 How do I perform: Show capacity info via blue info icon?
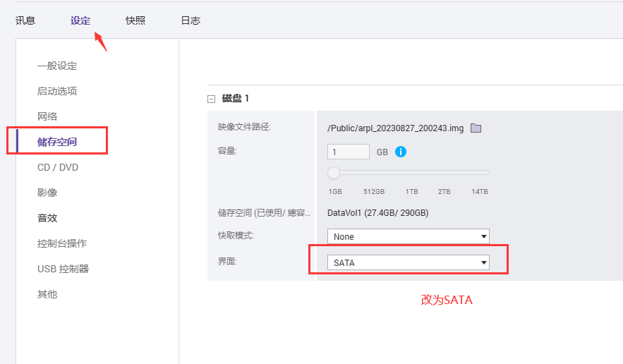coord(401,152)
